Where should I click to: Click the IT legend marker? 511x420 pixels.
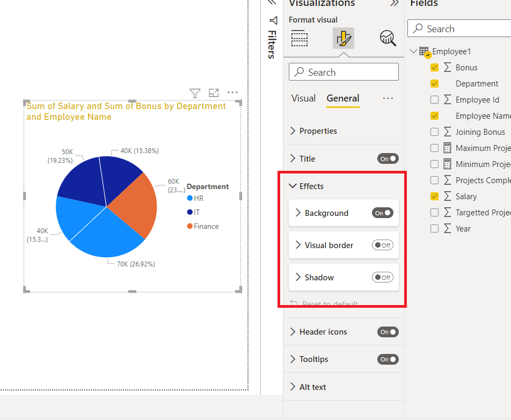[x=189, y=212]
